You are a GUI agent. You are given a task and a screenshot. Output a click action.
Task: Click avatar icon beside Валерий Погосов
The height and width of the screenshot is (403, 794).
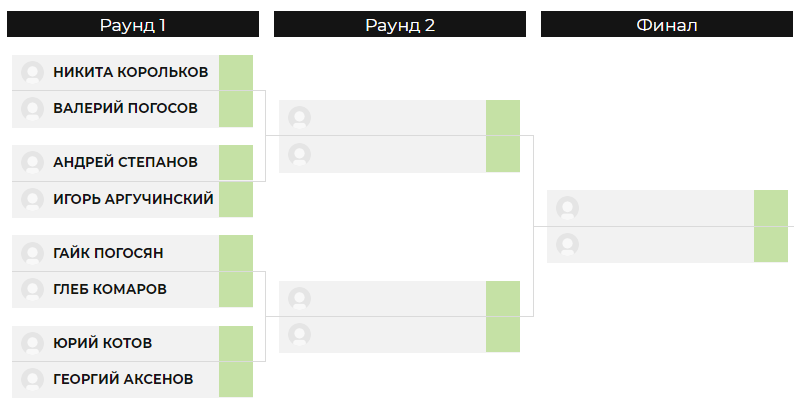[x=32, y=109]
